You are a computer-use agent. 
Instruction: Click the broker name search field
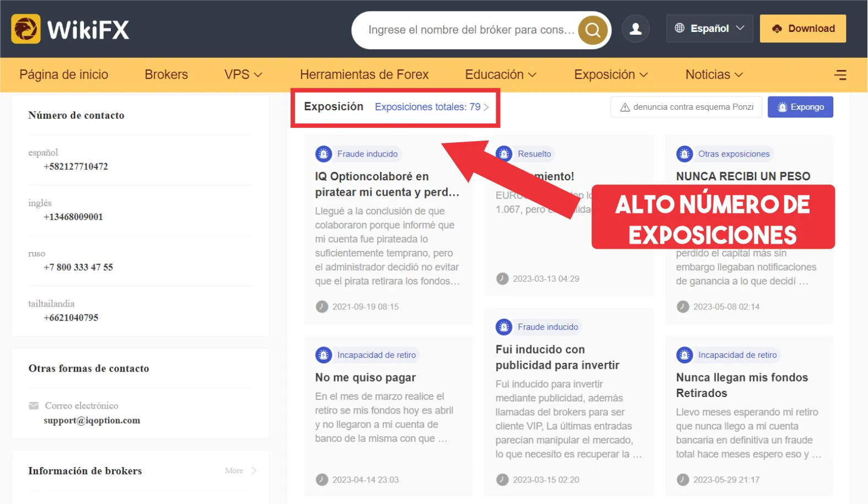point(471,30)
